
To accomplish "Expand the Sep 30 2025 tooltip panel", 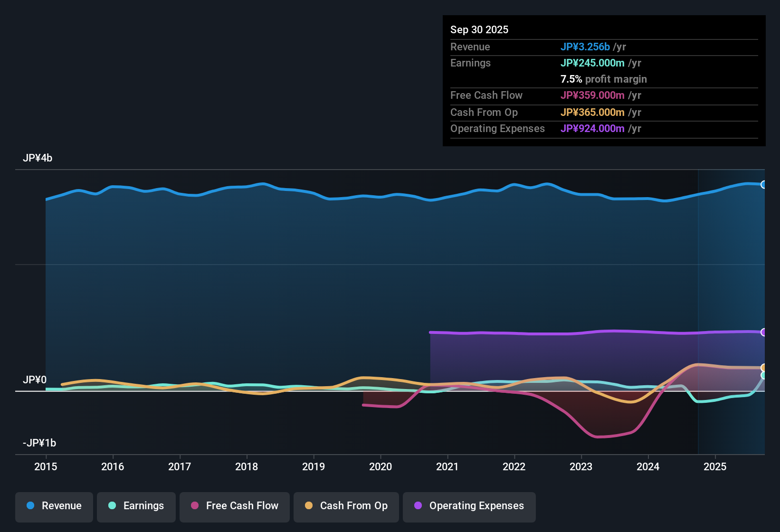I will [479, 29].
